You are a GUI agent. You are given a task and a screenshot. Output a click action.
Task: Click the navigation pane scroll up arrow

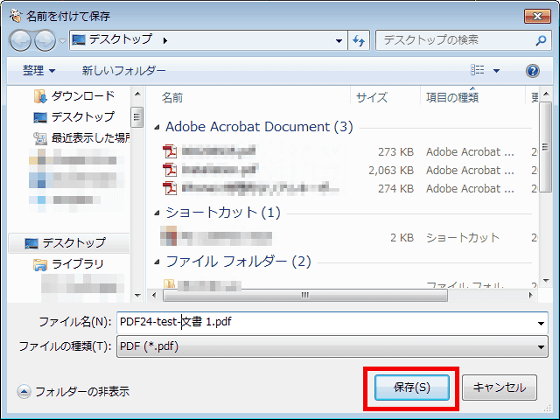point(137,95)
